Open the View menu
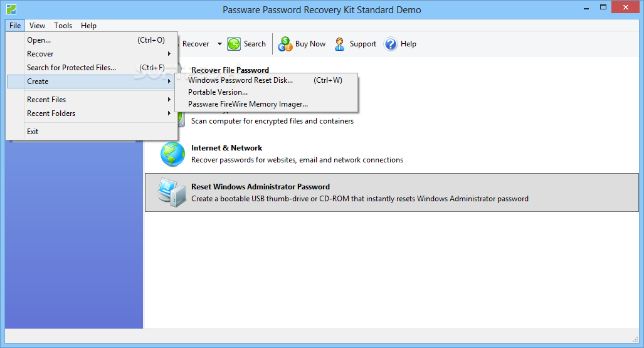 [37, 26]
